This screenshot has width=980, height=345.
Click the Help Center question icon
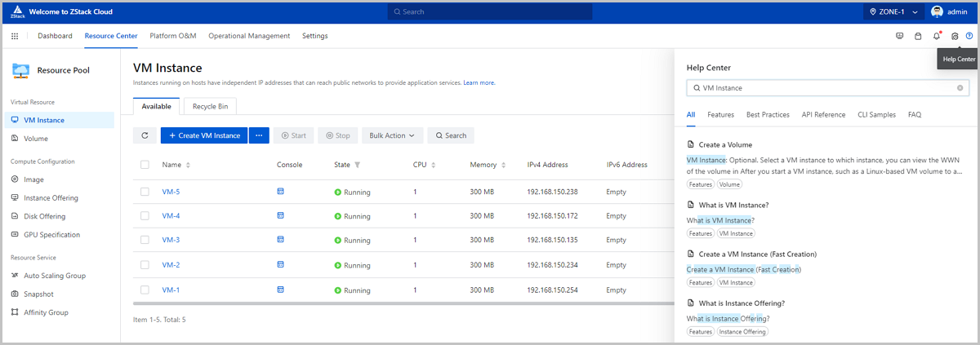tap(969, 36)
